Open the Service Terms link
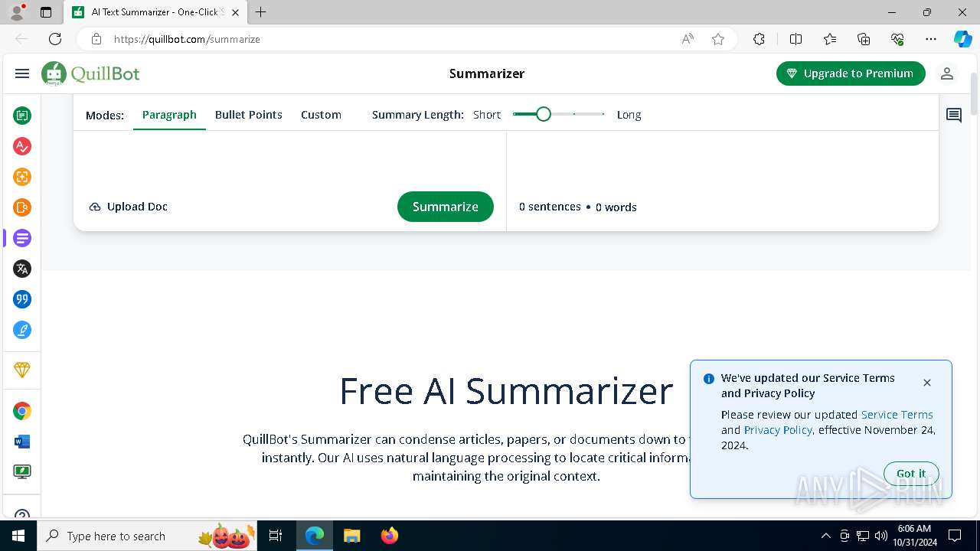This screenshot has width=980, height=551. [x=897, y=415]
